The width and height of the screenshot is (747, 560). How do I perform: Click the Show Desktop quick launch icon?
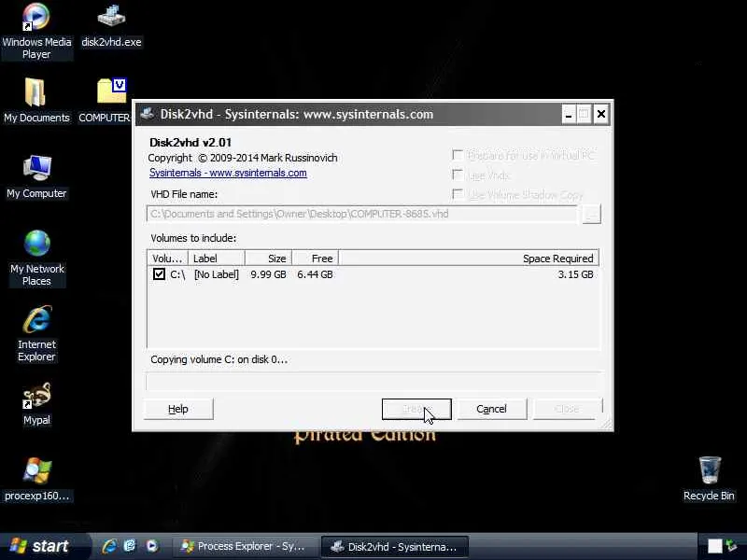130,546
